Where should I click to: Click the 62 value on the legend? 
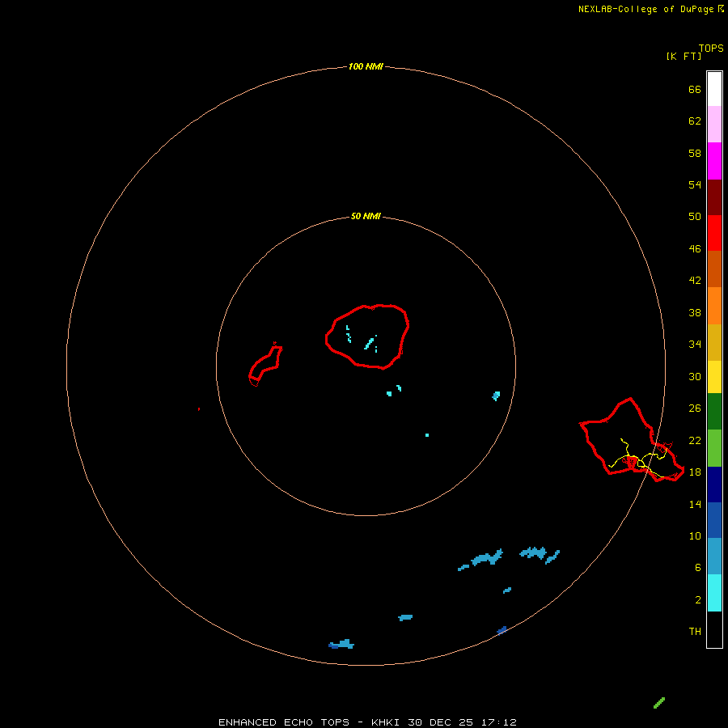click(695, 121)
